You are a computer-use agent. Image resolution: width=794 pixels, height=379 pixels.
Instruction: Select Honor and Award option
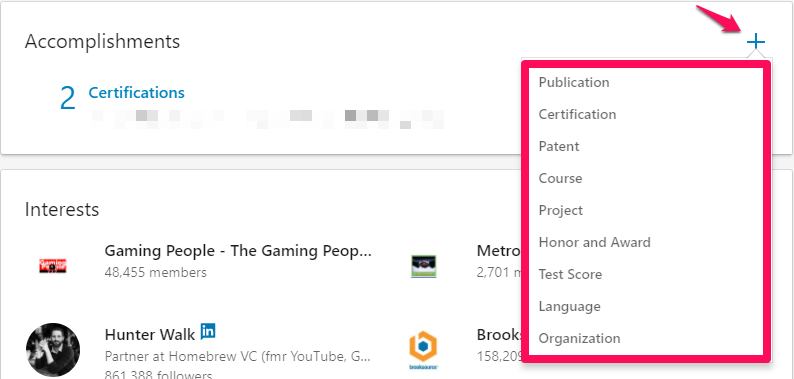coord(594,242)
